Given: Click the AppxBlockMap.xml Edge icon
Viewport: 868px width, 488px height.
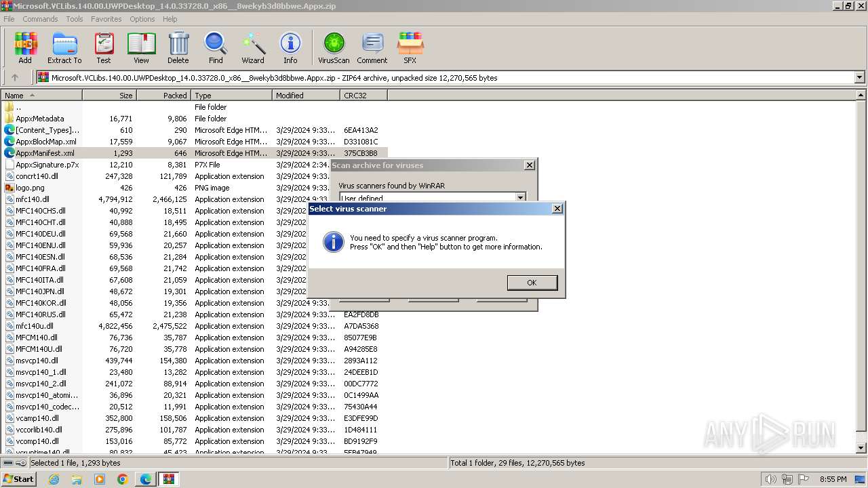Looking at the screenshot, I should coord(9,142).
